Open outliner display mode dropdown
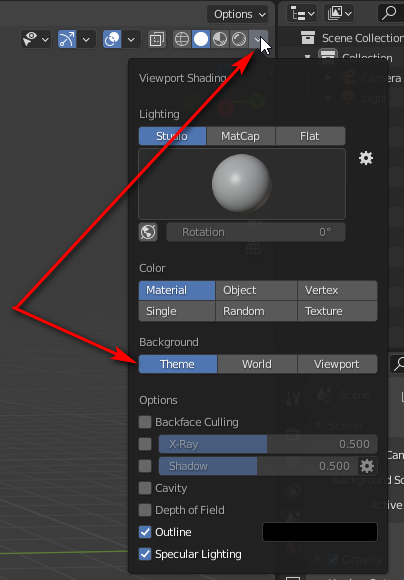 pyautogui.click(x=302, y=14)
